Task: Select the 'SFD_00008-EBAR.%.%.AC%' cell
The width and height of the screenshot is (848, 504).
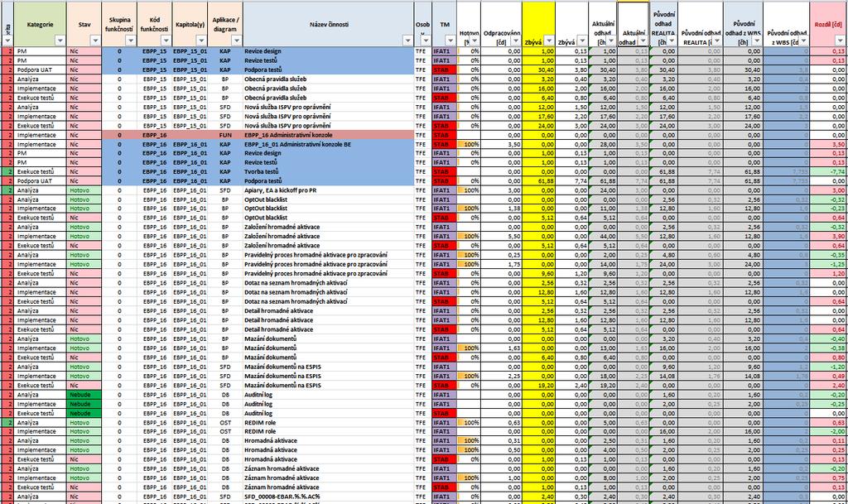Action: click(x=329, y=497)
